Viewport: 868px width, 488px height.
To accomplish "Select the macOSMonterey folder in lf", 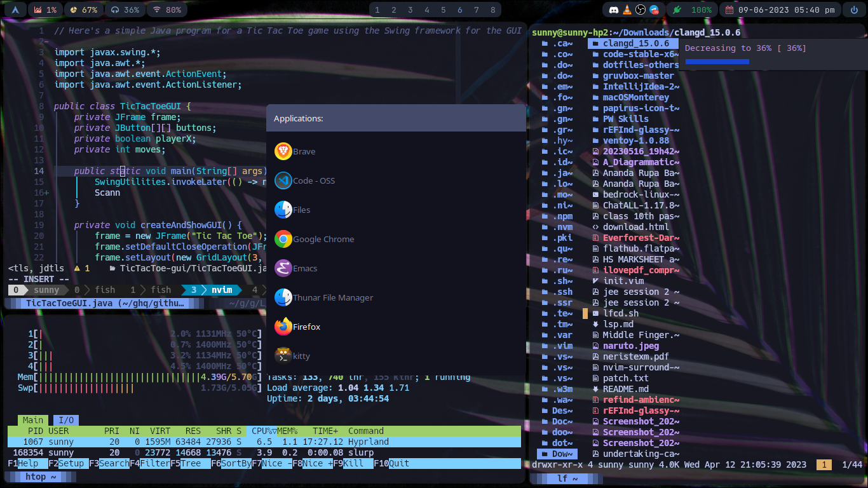I will [631, 97].
